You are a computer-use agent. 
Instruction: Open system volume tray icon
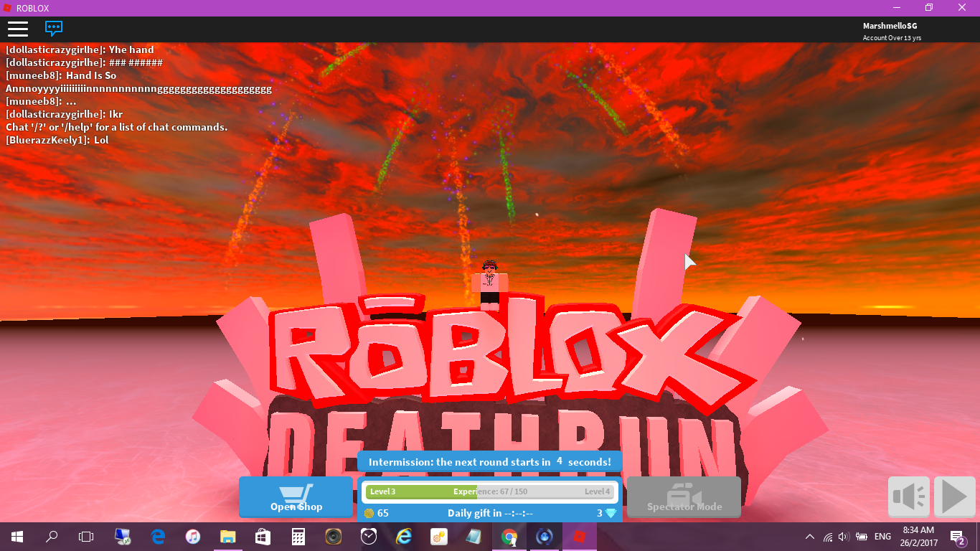point(844,537)
